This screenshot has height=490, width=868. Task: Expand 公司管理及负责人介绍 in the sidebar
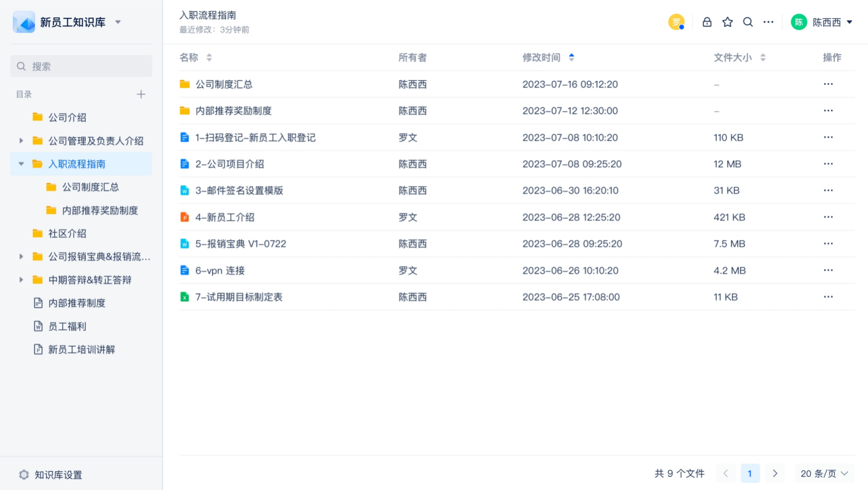tap(21, 140)
